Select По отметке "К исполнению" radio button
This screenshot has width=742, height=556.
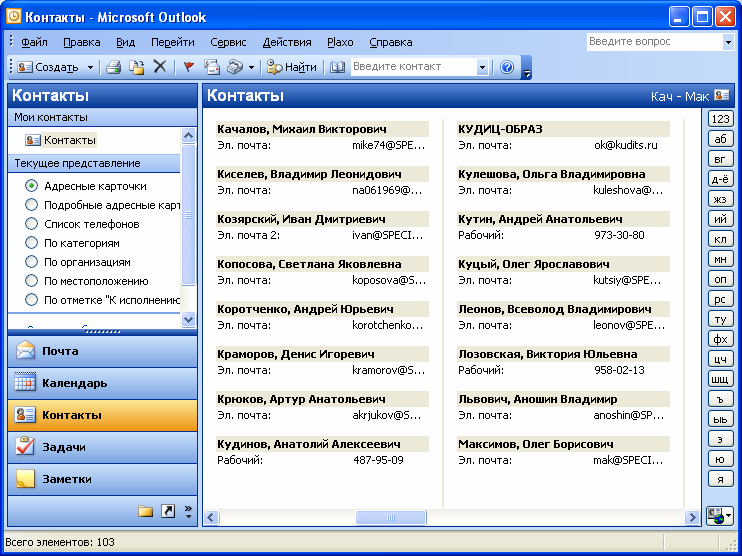[31, 300]
